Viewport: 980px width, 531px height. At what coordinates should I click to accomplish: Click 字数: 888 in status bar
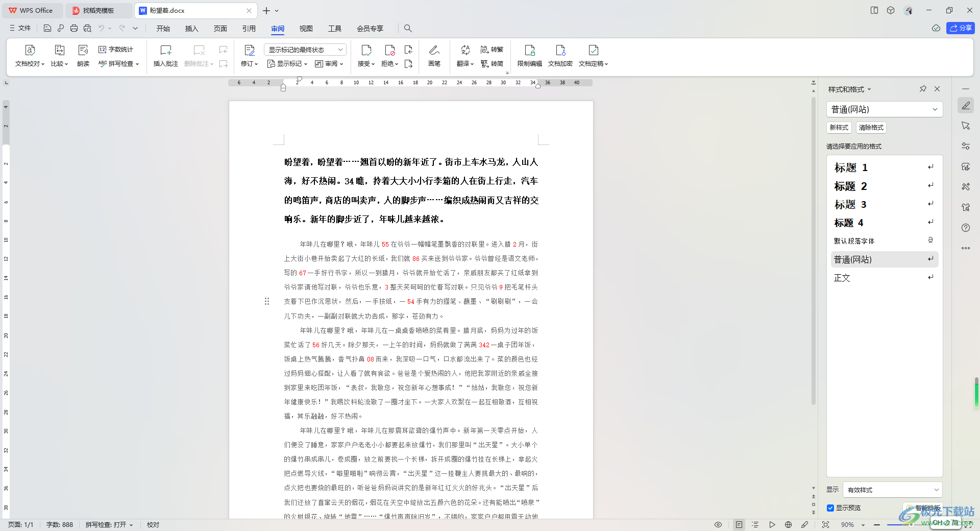click(60, 525)
